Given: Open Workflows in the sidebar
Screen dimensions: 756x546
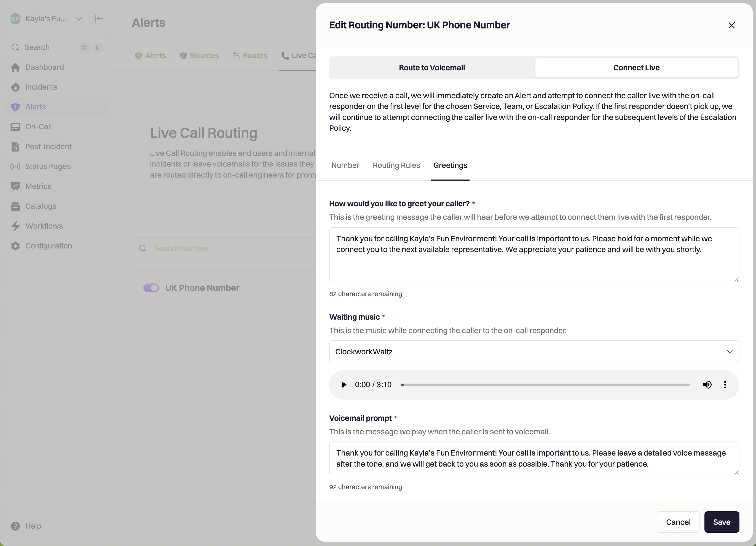Looking at the screenshot, I should point(44,226).
